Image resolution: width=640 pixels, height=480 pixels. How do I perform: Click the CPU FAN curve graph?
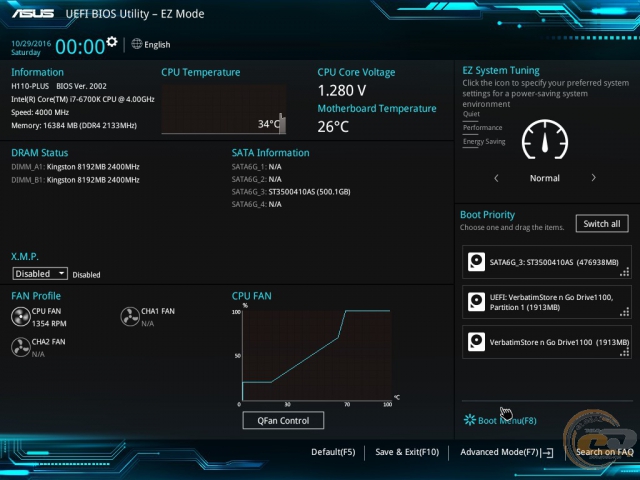pos(317,356)
